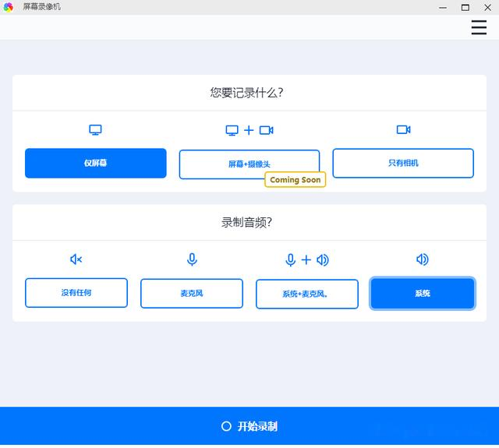
Task: Select 只有相机 recording mode
Action: coord(403,163)
